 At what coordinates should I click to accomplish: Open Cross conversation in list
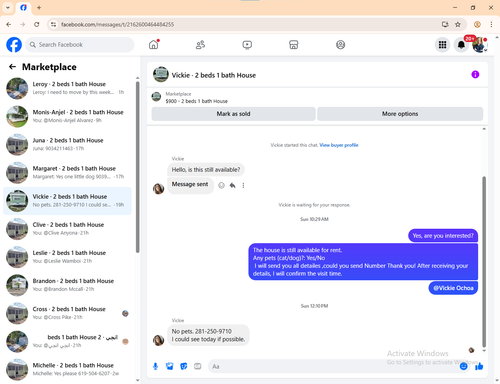point(67,313)
